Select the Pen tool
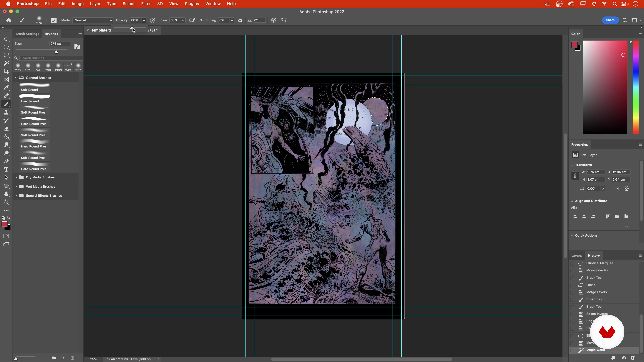The height and width of the screenshot is (362, 644). tap(6, 161)
